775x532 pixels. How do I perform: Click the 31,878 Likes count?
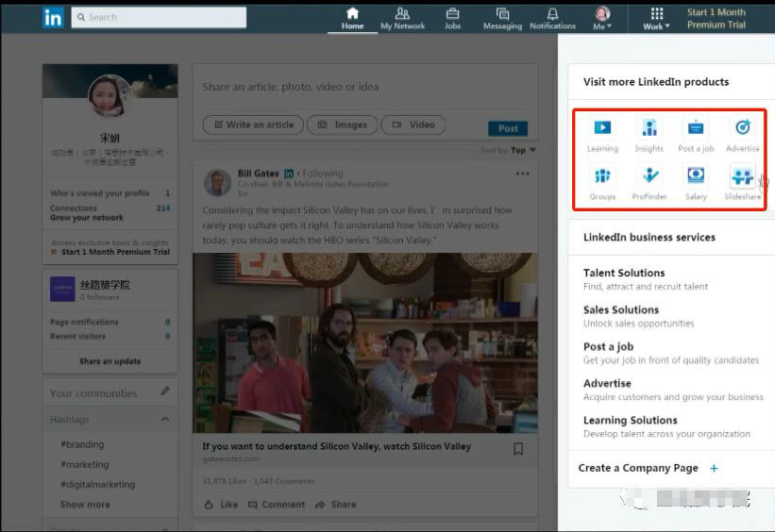[x=225, y=481]
